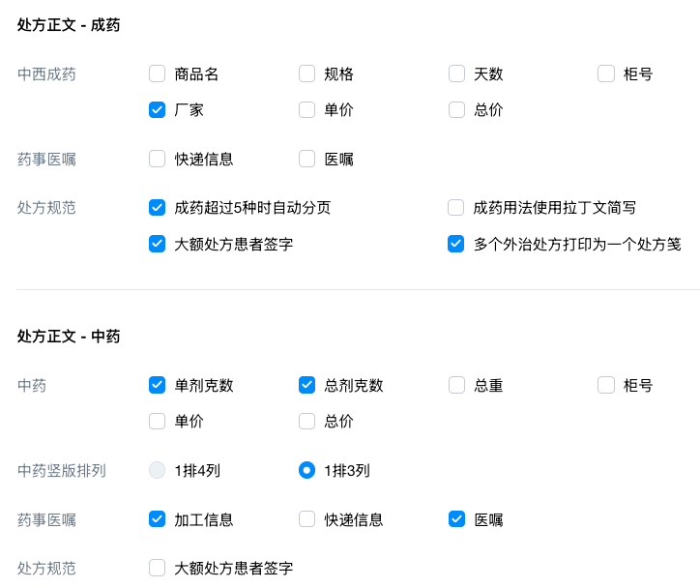The height and width of the screenshot is (588, 700).
Task: Check the 总重 option
Action: coord(456,385)
